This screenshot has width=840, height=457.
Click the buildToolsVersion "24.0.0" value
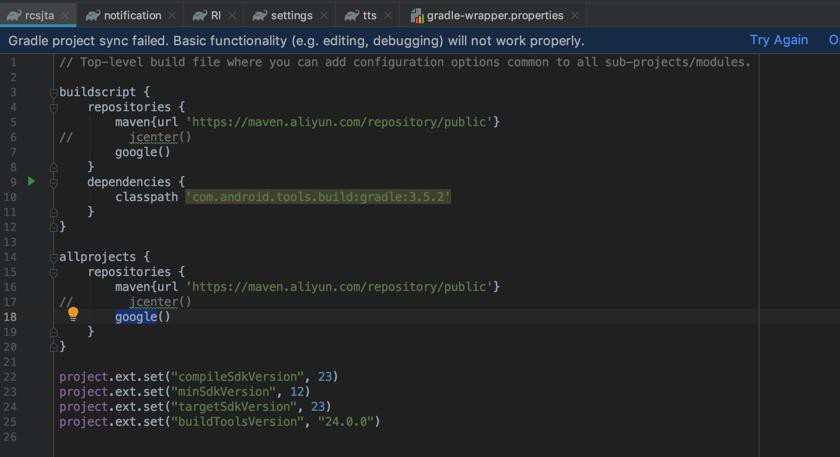tap(346, 422)
